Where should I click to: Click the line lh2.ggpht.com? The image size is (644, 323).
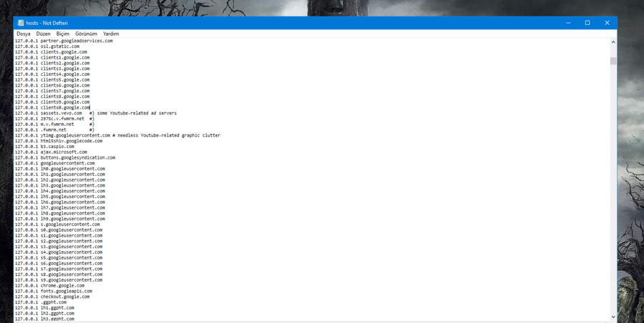coord(45,313)
